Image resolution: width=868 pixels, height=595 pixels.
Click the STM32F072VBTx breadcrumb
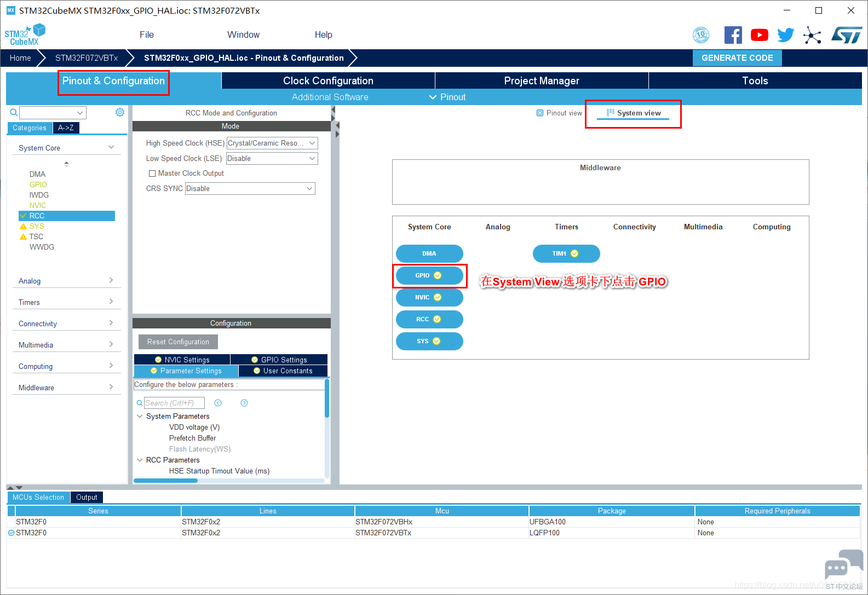click(x=87, y=58)
